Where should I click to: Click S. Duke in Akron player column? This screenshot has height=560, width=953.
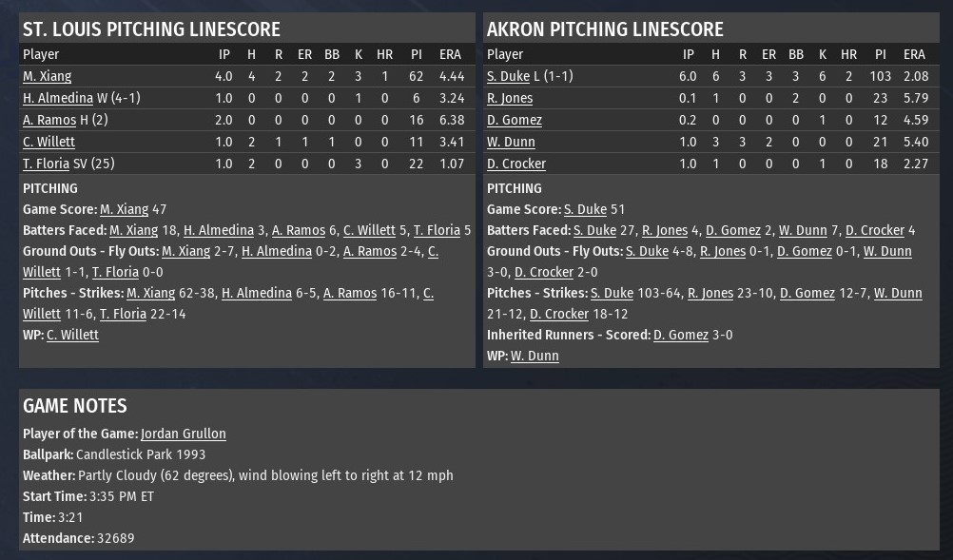508,76
